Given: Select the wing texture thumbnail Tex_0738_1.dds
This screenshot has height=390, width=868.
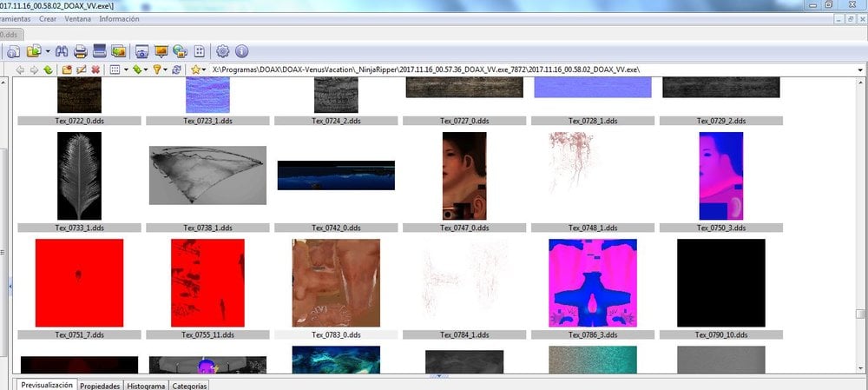Looking at the screenshot, I should (x=207, y=175).
